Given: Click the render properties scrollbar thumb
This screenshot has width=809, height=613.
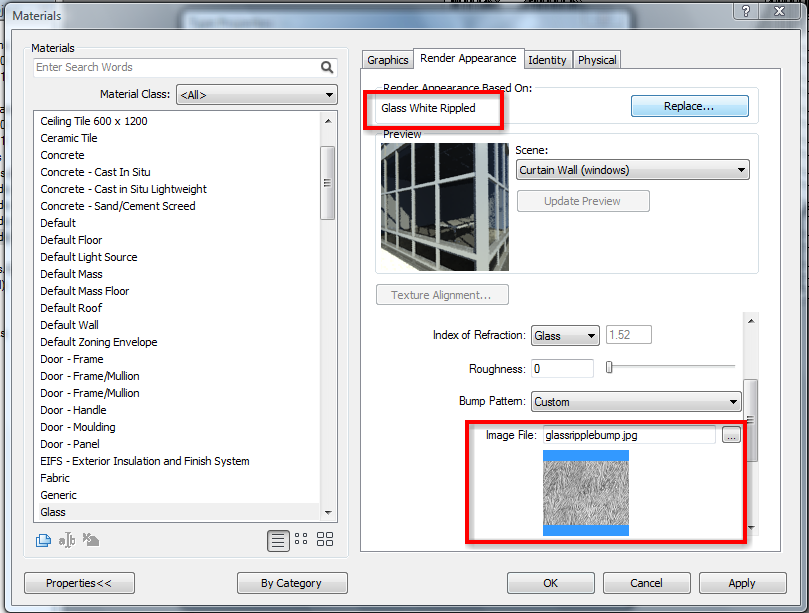Looking at the screenshot, I should tap(751, 421).
